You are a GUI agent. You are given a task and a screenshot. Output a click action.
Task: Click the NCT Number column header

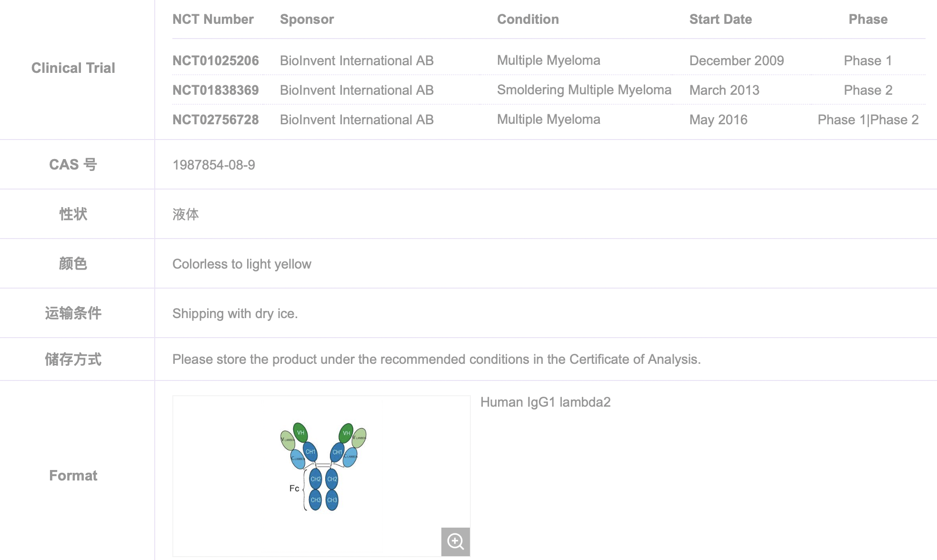(213, 19)
